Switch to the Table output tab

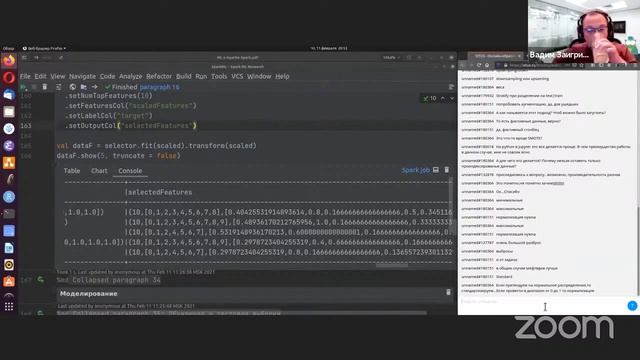pos(72,171)
